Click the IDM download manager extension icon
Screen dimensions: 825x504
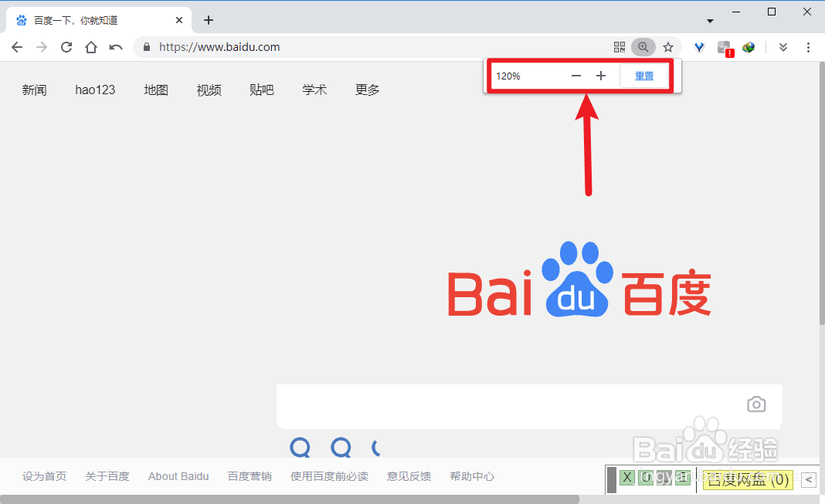749,47
